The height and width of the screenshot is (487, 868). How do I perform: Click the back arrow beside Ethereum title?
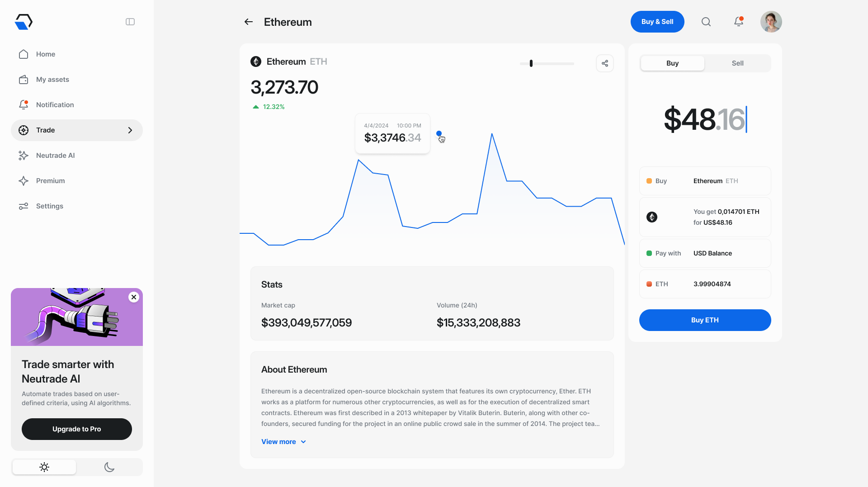click(x=248, y=22)
